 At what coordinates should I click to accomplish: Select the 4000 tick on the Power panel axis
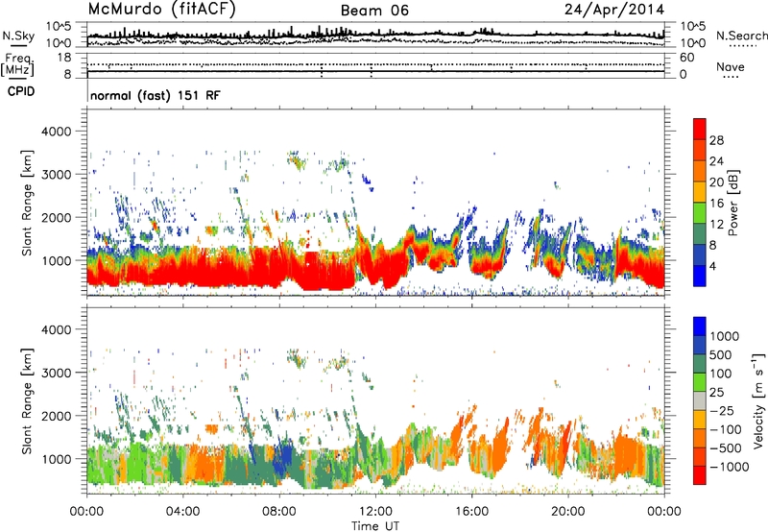[x=57, y=132]
